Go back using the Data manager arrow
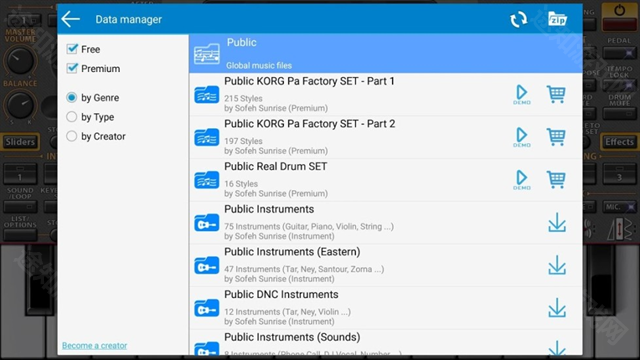Image resolution: width=640 pixels, height=360 pixels. (x=71, y=19)
